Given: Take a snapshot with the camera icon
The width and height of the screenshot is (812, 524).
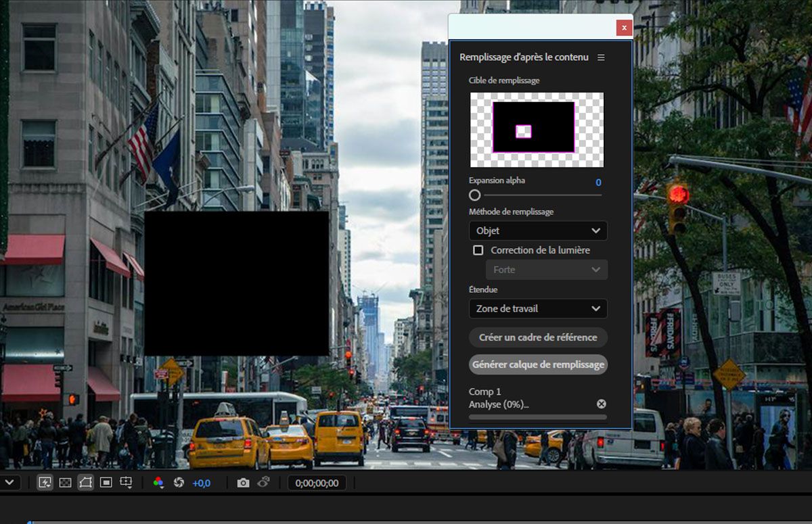Looking at the screenshot, I should click(x=243, y=483).
